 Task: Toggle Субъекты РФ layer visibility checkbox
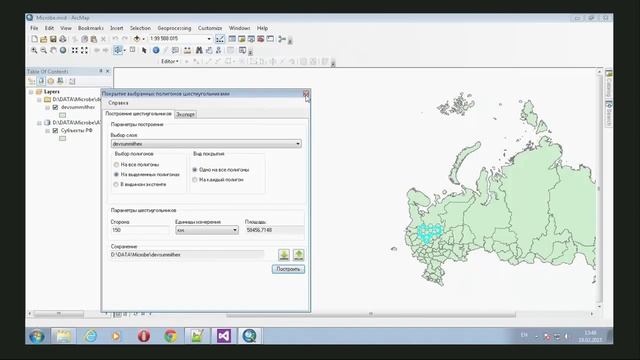(56, 131)
